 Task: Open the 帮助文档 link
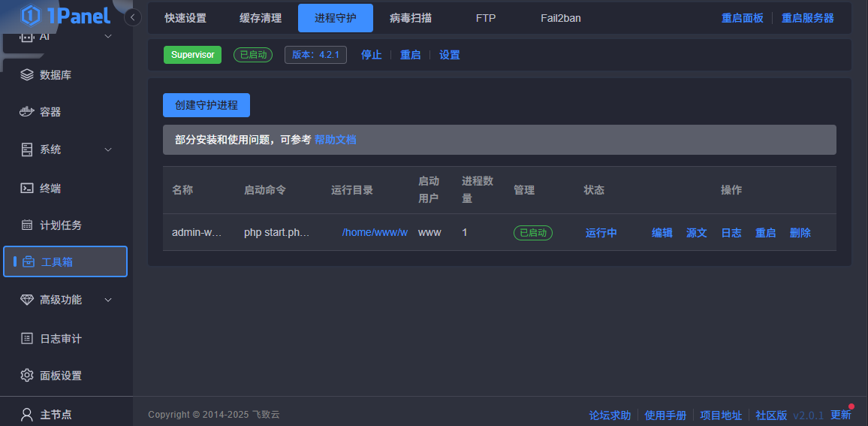(x=336, y=140)
